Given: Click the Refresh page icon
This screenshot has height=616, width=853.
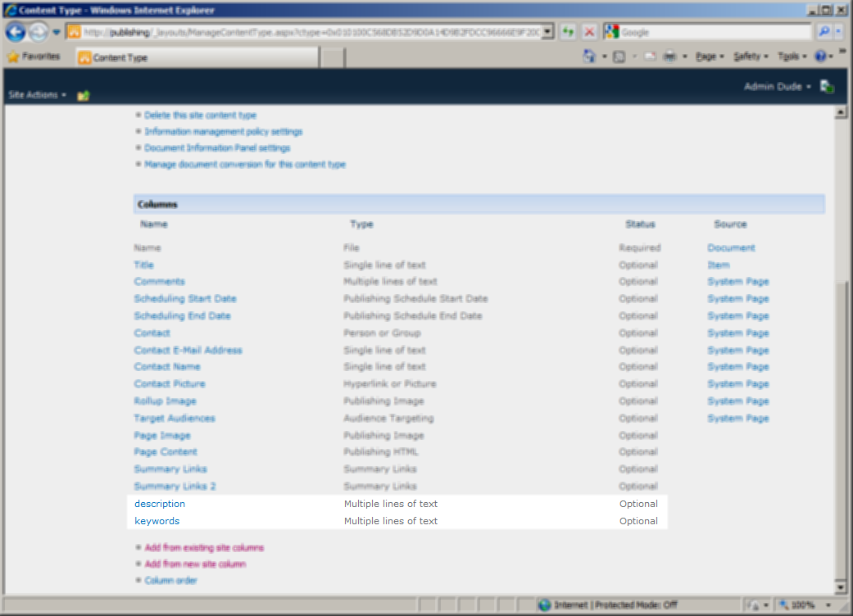Looking at the screenshot, I should coord(568,32).
